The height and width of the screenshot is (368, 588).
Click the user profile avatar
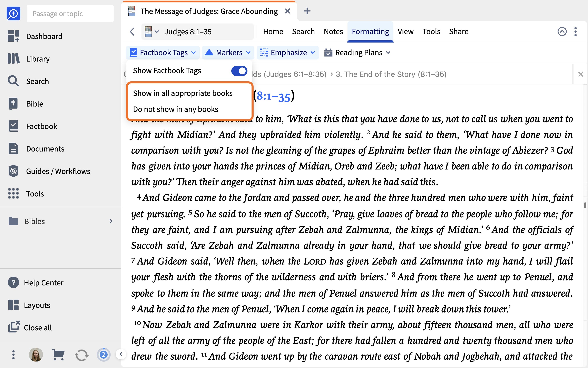pyautogui.click(x=36, y=355)
